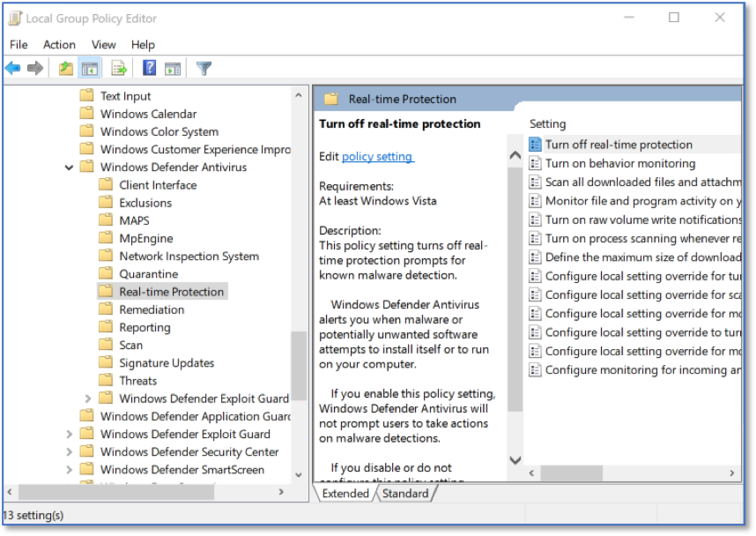The width and height of the screenshot is (756, 536).
Task: Click settings list horizontal scroll left arrow
Action: [532, 473]
